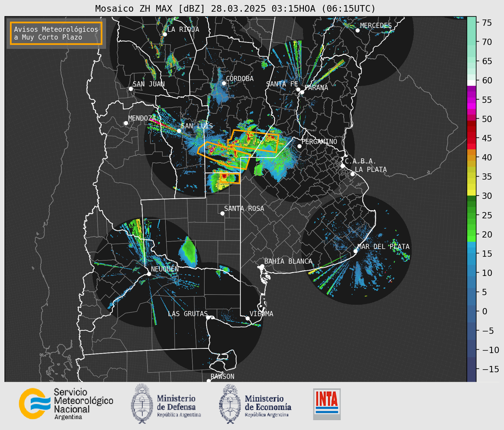The height and width of the screenshot is (430, 504).
Task: Click the MAR DEL PLATA label text
Action: 384,246
